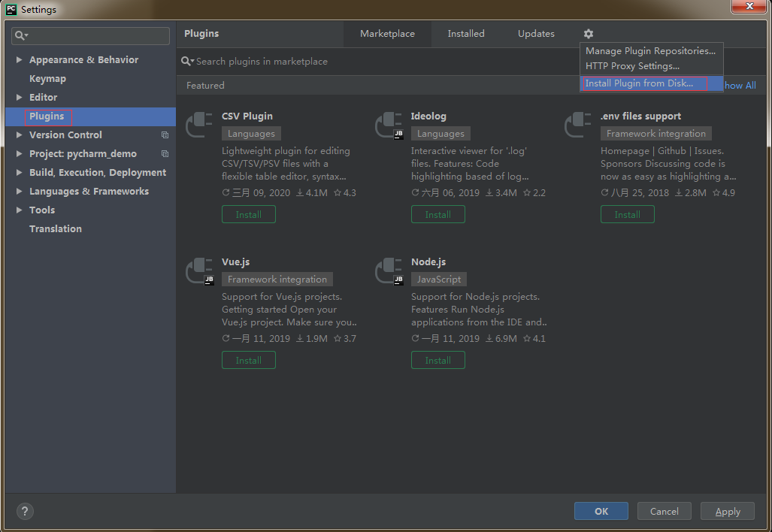Click the Node.js JavaScript tag
This screenshot has width=772, height=532.
point(439,279)
